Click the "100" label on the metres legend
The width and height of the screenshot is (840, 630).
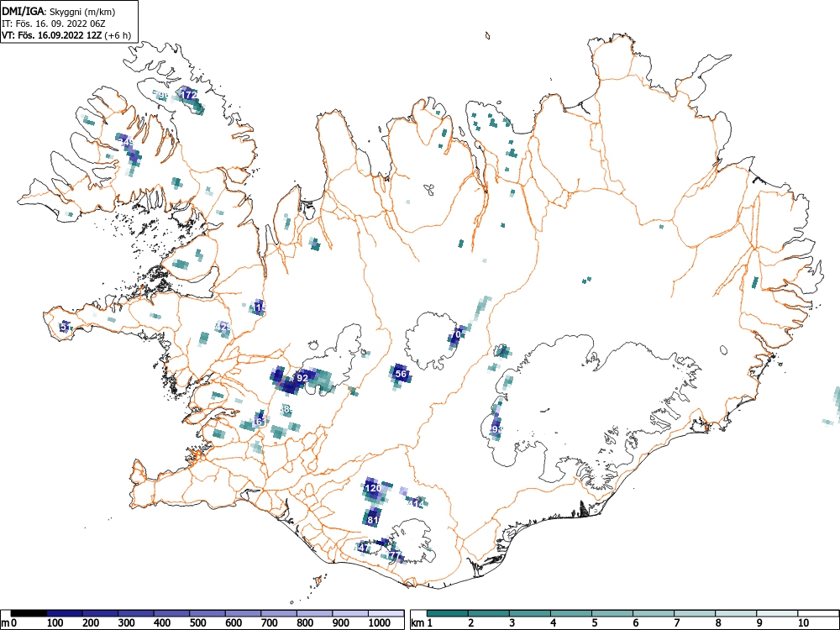55,623
